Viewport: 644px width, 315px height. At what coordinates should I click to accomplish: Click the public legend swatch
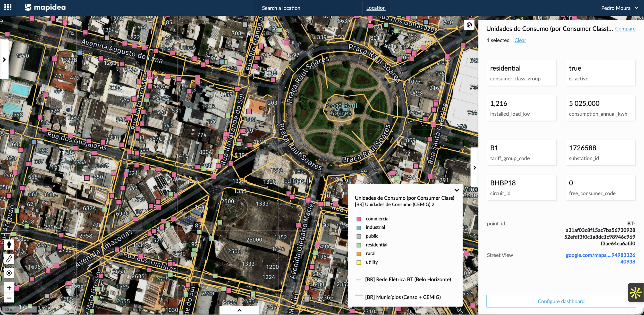click(x=359, y=236)
